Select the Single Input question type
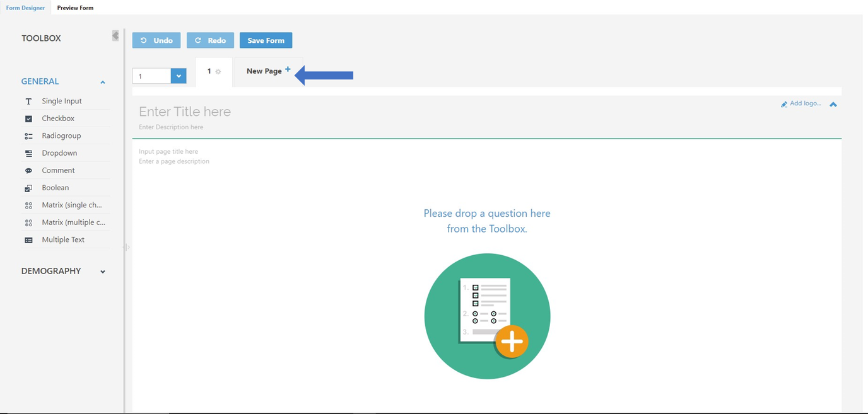 pos(61,101)
